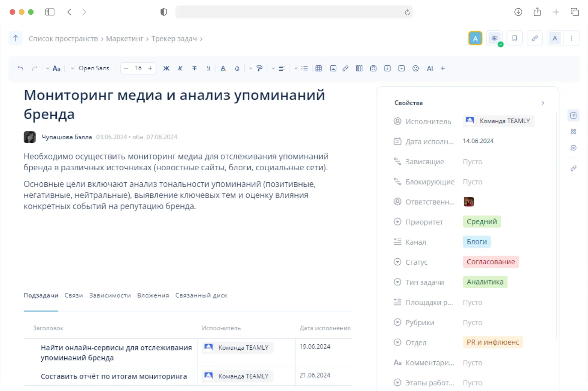Open the comments sidebar icon
The width and height of the screenshot is (588, 391).
point(573,148)
